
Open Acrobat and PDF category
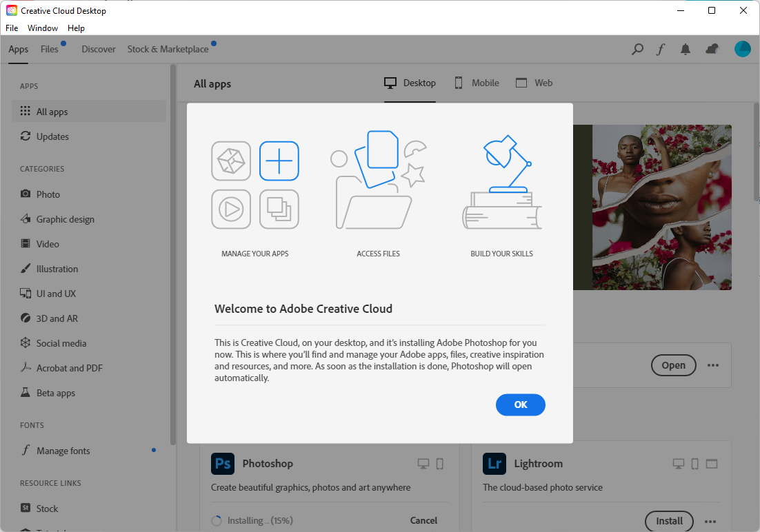click(69, 368)
